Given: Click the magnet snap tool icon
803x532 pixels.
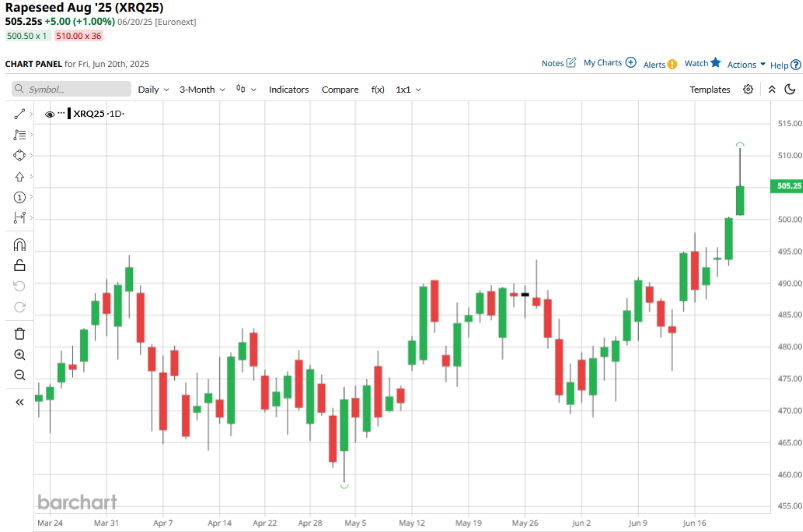Looking at the screenshot, I should pyautogui.click(x=19, y=245).
